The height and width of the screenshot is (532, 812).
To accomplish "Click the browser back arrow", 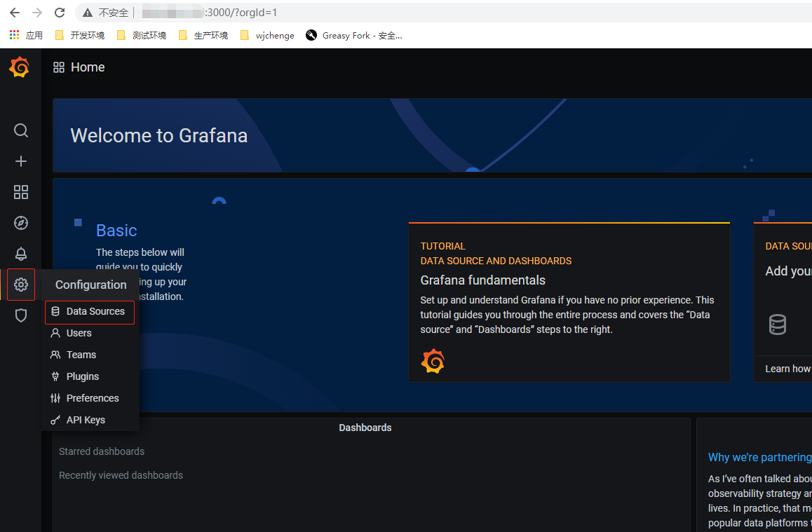I will click(x=15, y=13).
